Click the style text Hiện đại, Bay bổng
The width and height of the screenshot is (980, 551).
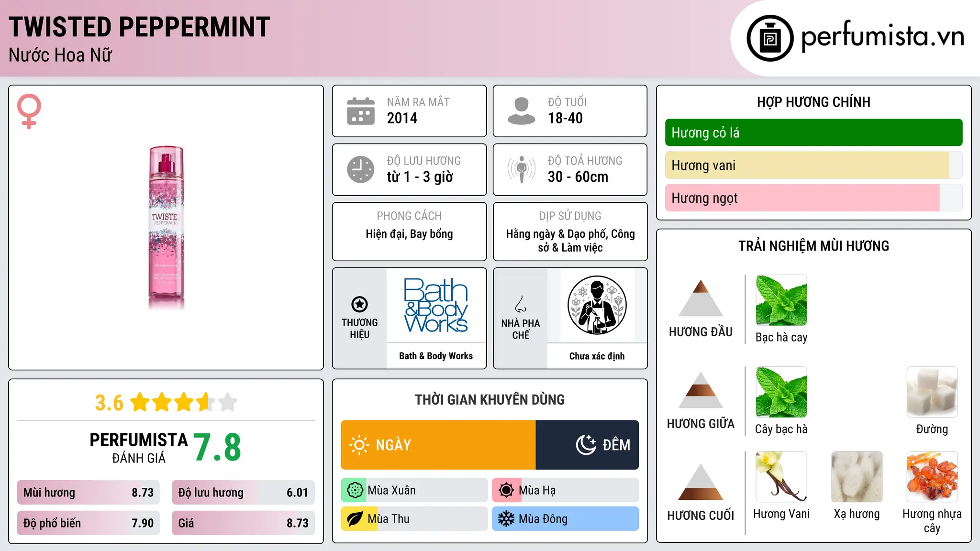pyautogui.click(x=409, y=234)
